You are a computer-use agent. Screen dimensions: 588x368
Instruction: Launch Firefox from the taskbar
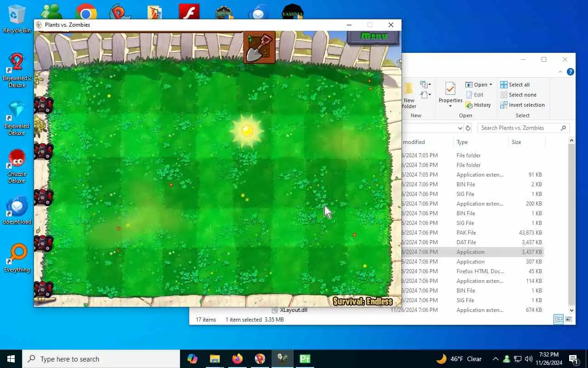point(237,359)
